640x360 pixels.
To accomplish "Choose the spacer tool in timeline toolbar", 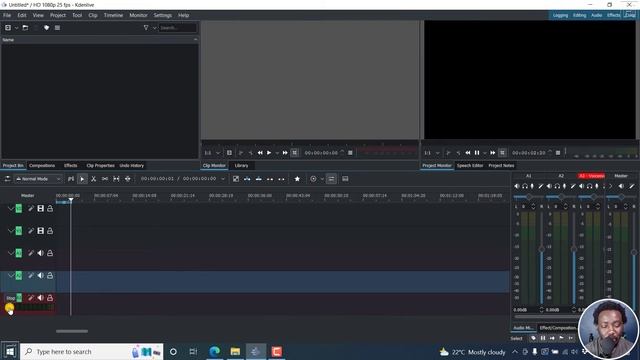I will coord(105,179).
